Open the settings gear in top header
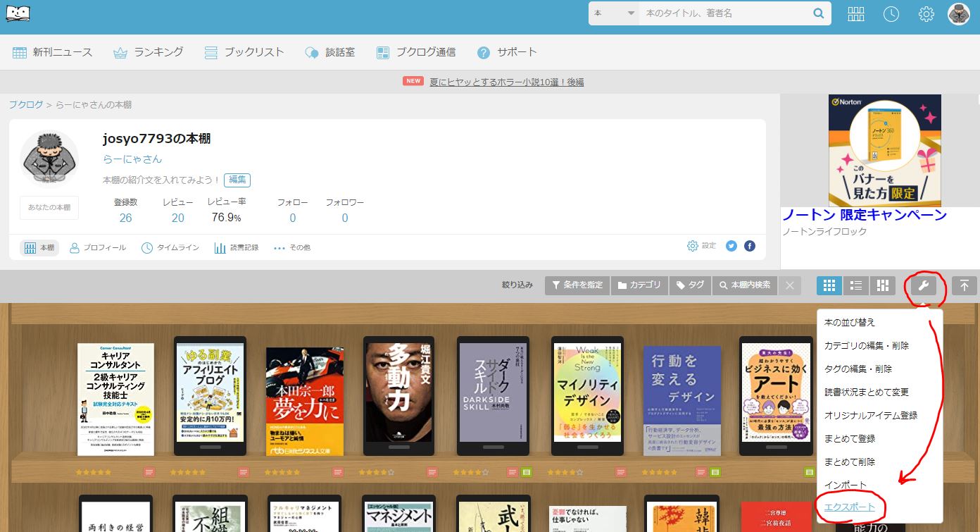This screenshot has width=980, height=532. [x=926, y=14]
